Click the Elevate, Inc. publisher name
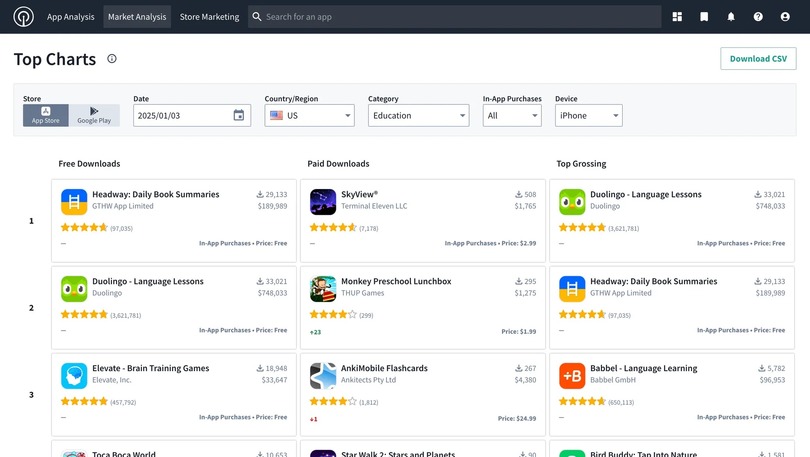810x457 pixels. tap(112, 380)
